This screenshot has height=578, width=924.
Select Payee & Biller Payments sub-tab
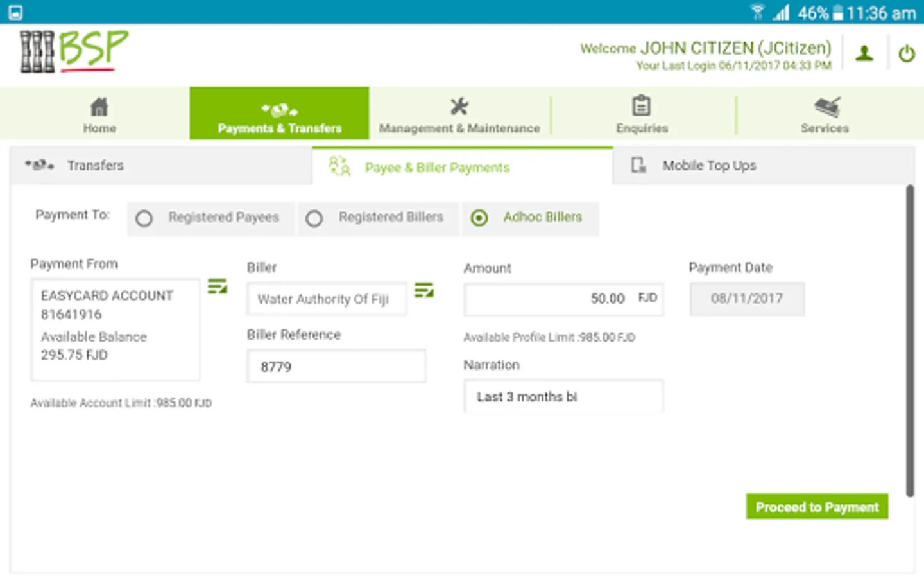[462, 167]
